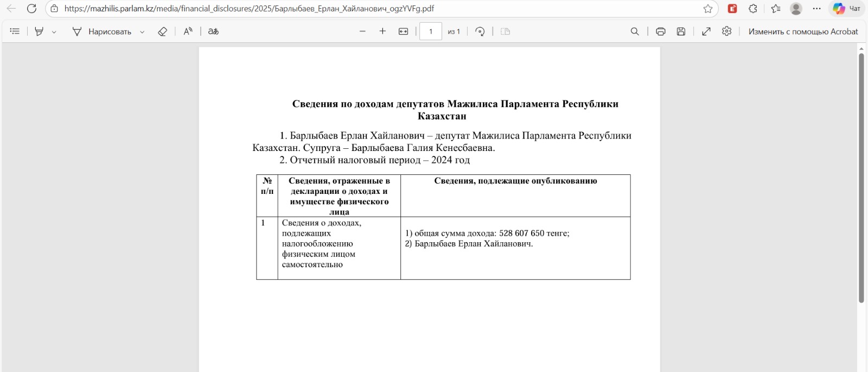This screenshot has width=868, height=372.
Task: Search in the PDF document
Action: pyautogui.click(x=635, y=31)
